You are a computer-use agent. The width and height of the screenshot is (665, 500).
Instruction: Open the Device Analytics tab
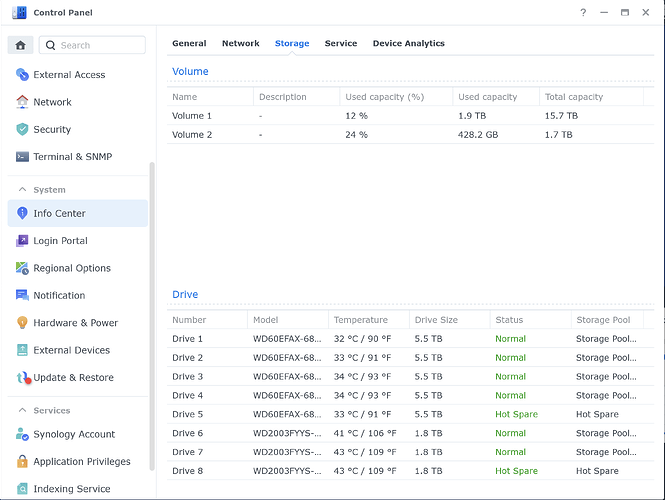(408, 43)
